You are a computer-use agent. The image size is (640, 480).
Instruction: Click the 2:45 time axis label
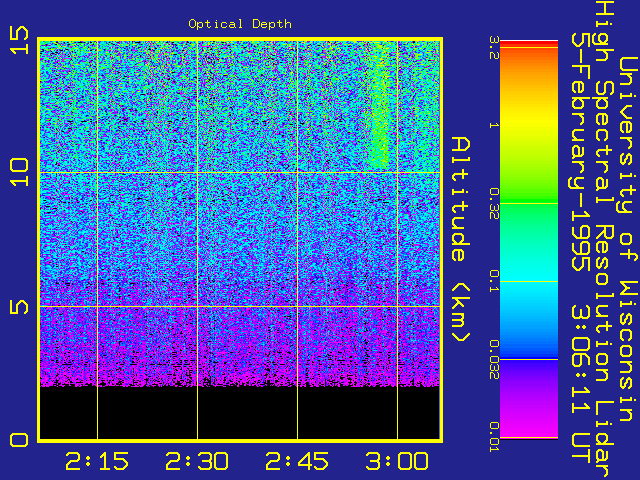coord(297,461)
